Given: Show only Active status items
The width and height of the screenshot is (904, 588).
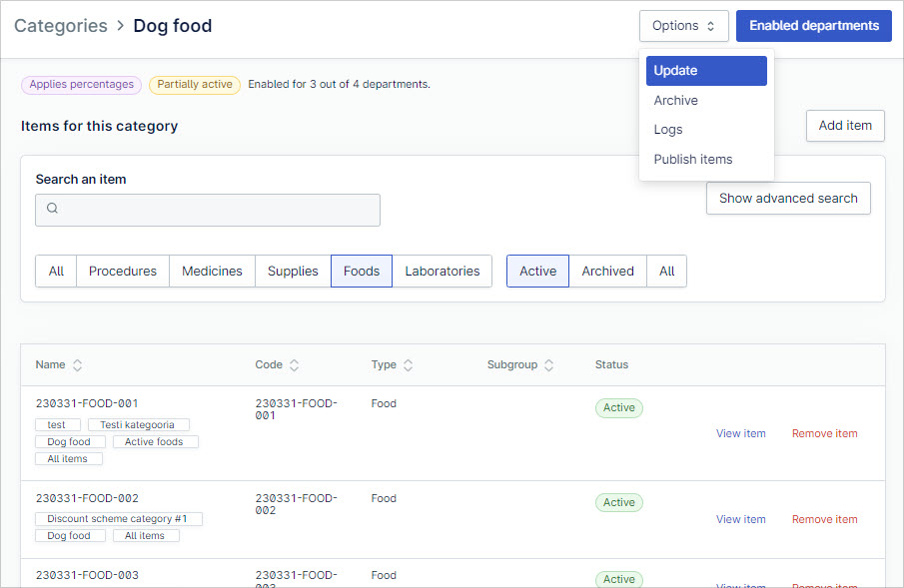Looking at the screenshot, I should (x=537, y=271).
